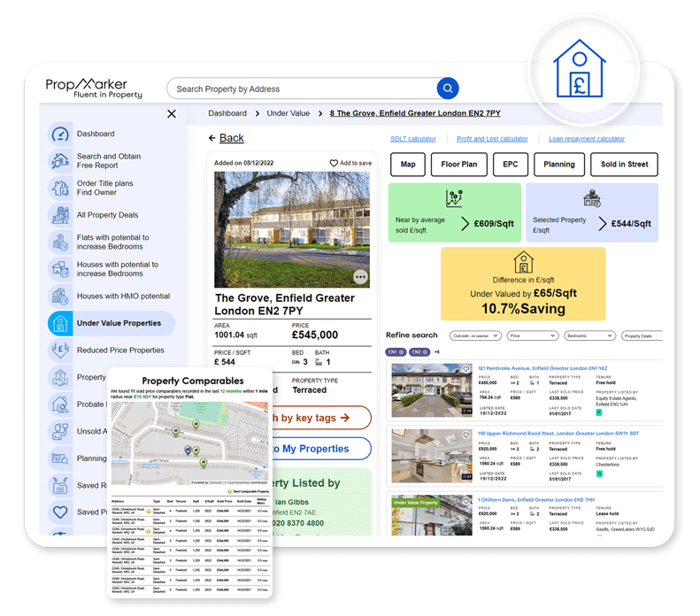Viewport: 700px width, 616px height.
Task: Click the Under Value Properties house icon
Action: (x=60, y=323)
